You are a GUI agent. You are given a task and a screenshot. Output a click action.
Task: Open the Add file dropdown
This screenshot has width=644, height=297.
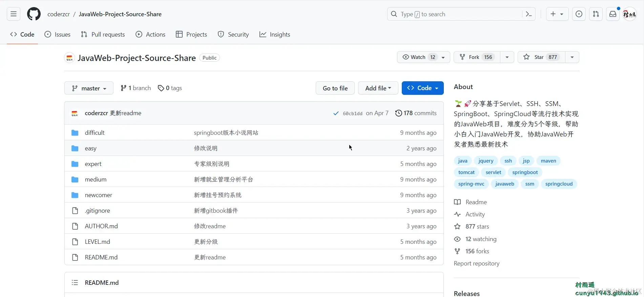click(x=378, y=88)
